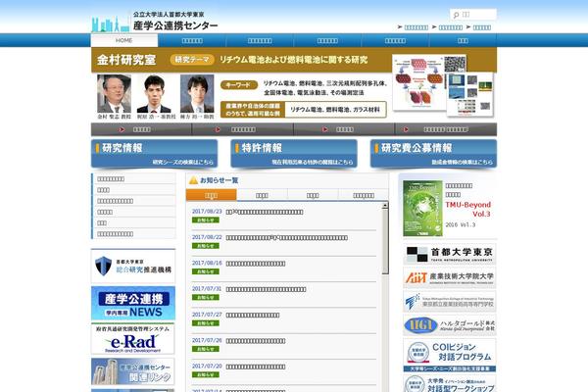Open the 研究情報 button
The image size is (588, 392).
click(154, 154)
